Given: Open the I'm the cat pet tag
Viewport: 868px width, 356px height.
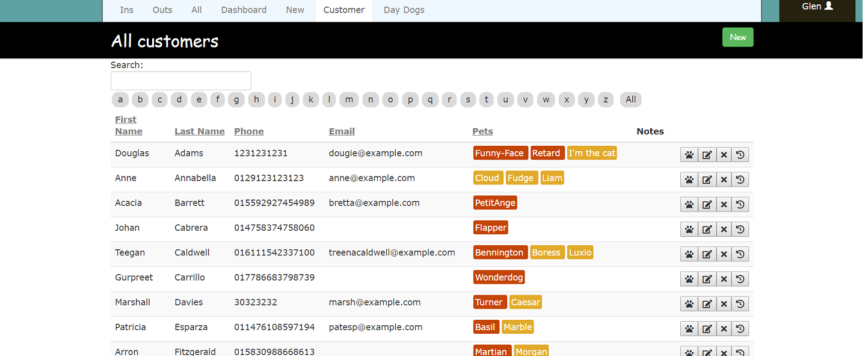Looking at the screenshot, I should click(592, 153).
